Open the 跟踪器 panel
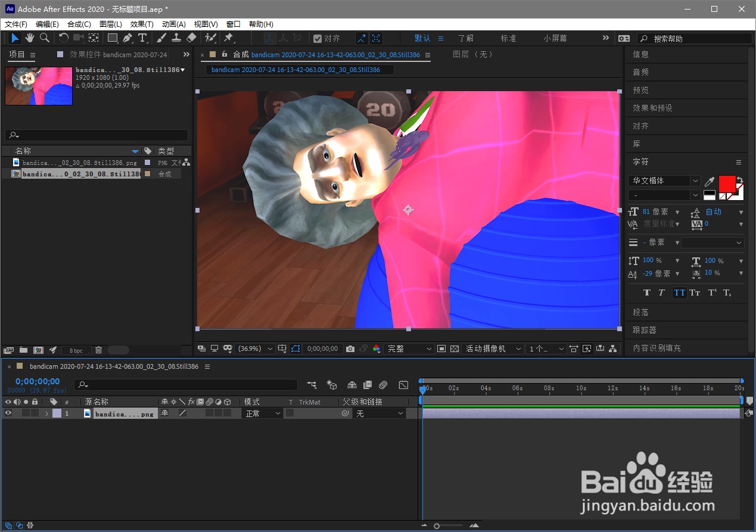756x532 pixels. tap(645, 330)
